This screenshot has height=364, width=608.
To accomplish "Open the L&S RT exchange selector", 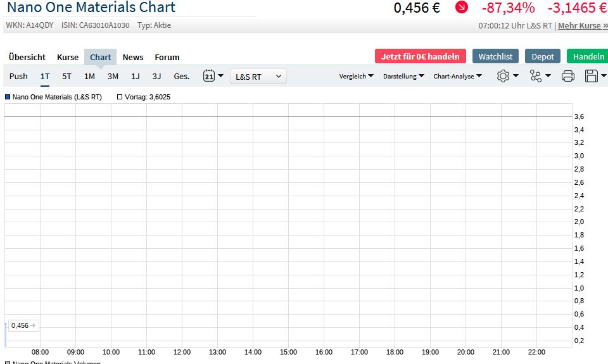I will 258,77.
